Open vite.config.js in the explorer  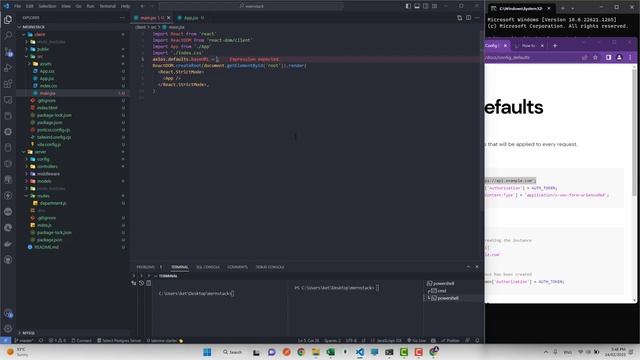[49, 144]
